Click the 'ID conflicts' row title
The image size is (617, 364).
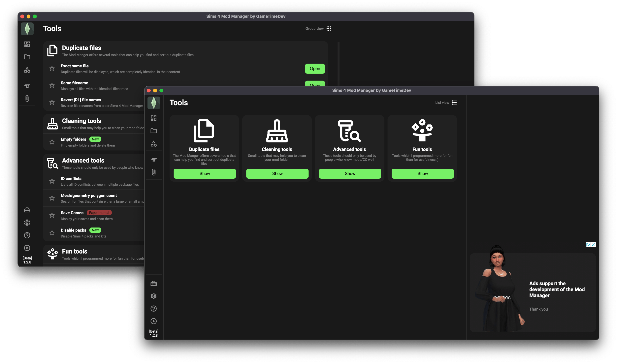(x=71, y=179)
